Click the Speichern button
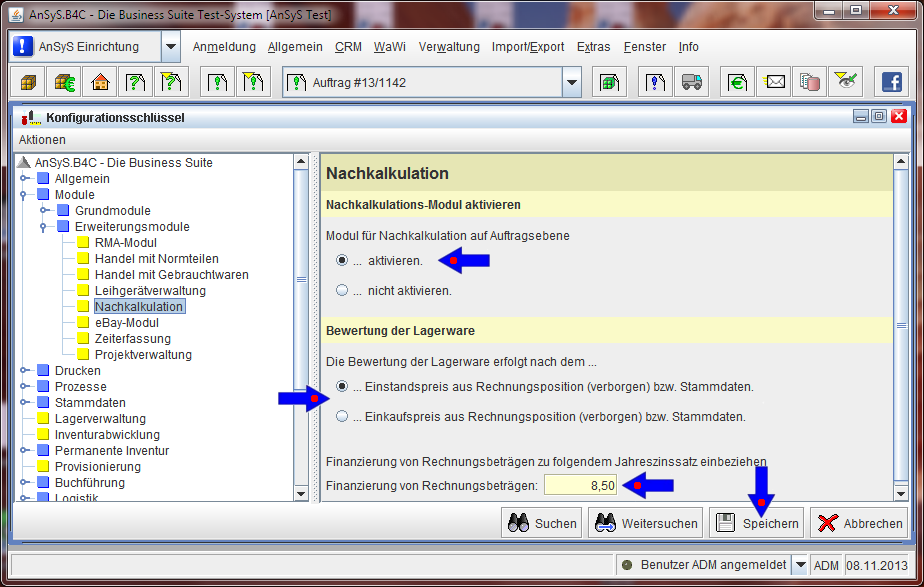This screenshot has width=924, height=587. coord(757,523)
